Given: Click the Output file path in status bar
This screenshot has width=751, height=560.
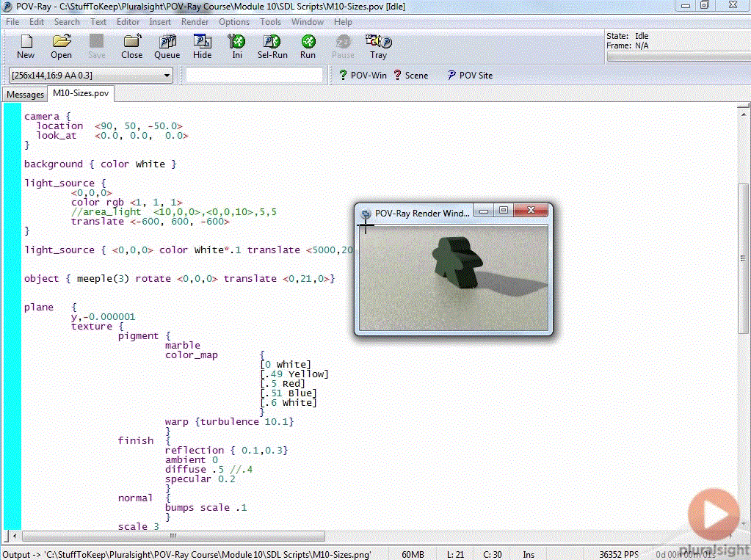Looking at the screenshot, I should tap(186, 554).
